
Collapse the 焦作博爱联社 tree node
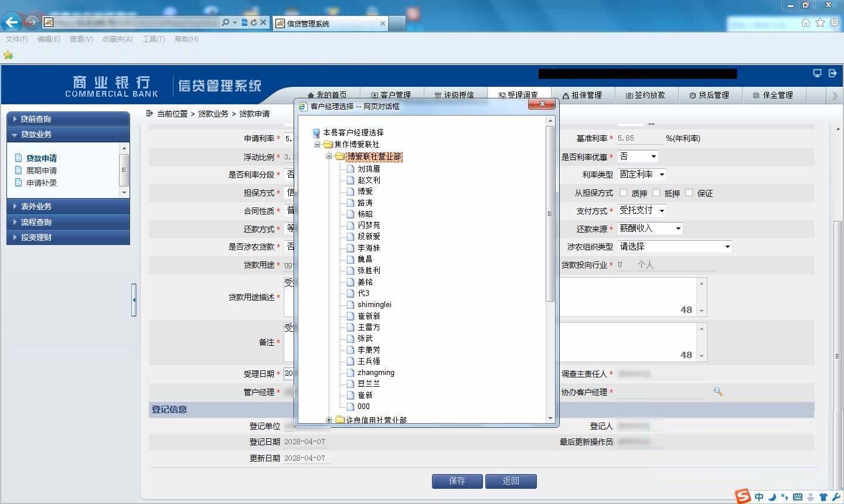(x=317, y=144)
